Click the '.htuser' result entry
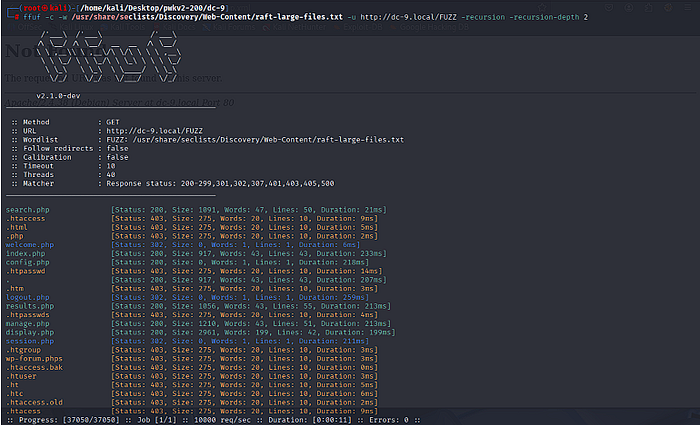This screenshot has width=700, height=425. click(x=21, y=376)
